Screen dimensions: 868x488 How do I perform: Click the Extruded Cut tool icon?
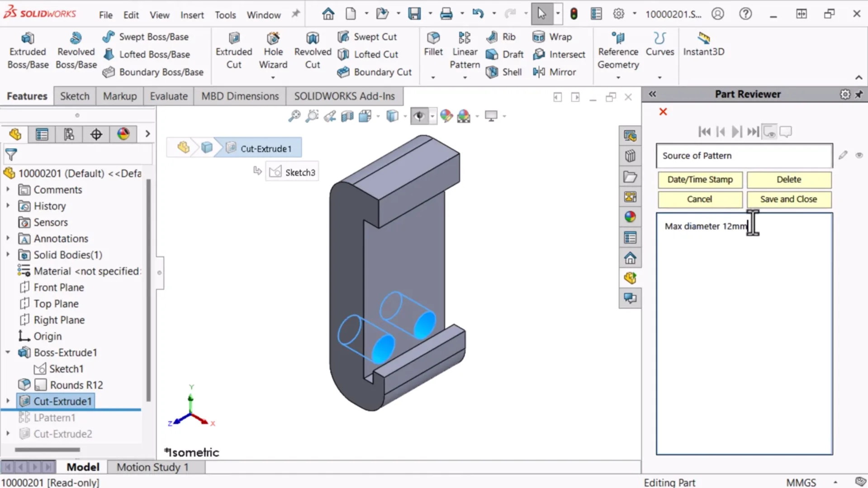234,38
